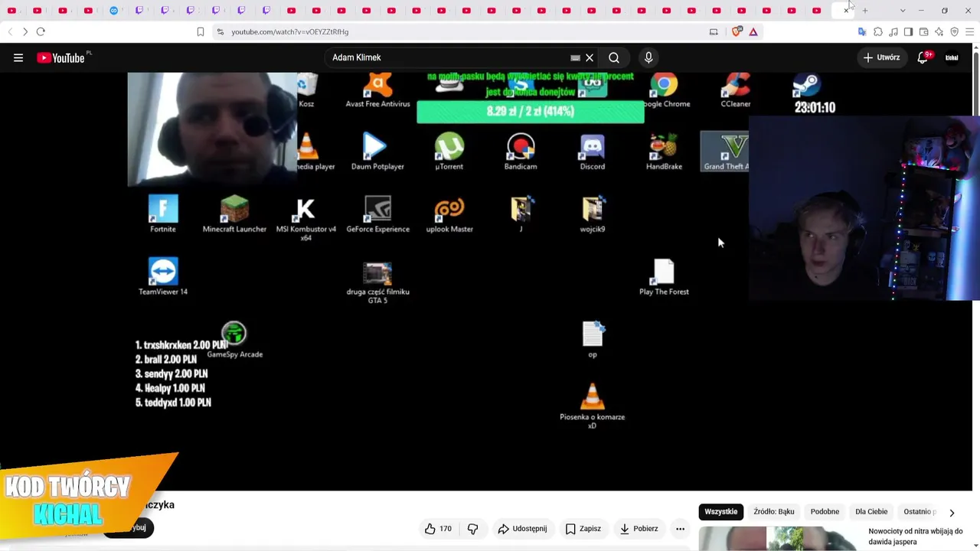The width and height of the screenshot is (980, 551).
Task: Bookmark this page from the address bar
Action: coord(201,31)
